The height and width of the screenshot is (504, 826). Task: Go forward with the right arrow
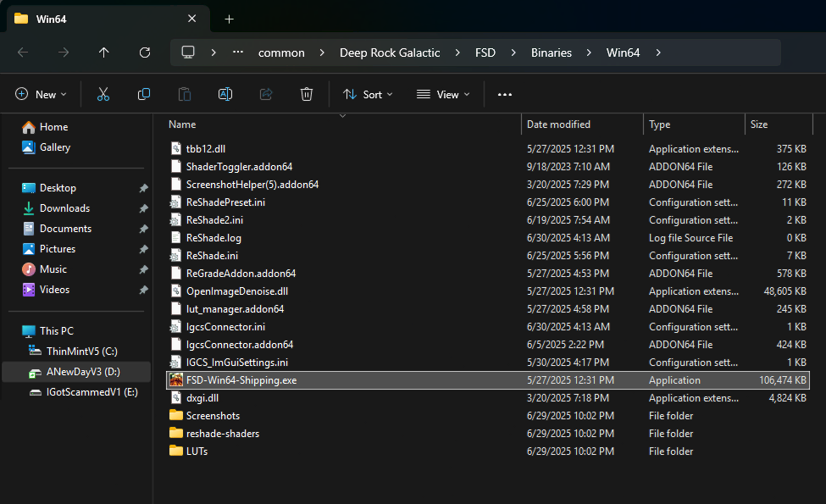64,53
